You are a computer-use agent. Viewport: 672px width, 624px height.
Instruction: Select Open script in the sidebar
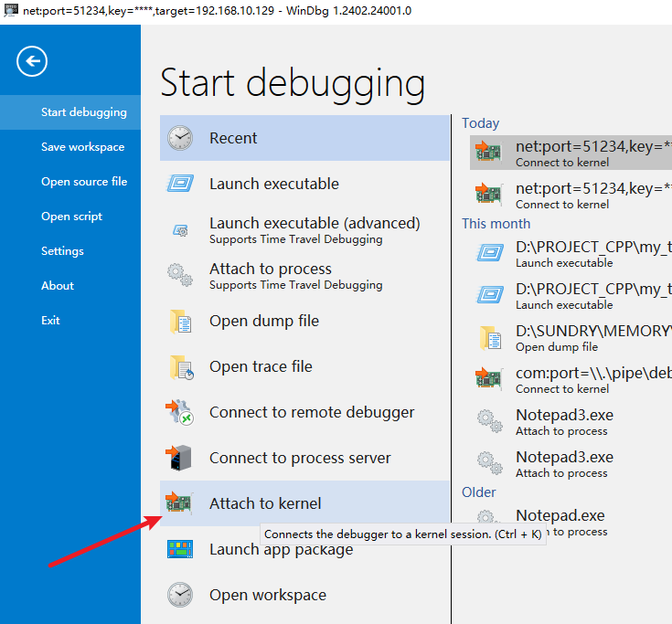coord(70,217)
